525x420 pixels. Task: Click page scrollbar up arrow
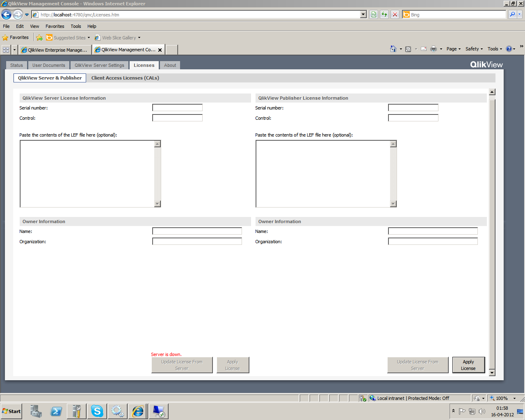click(x=492, y=92)
